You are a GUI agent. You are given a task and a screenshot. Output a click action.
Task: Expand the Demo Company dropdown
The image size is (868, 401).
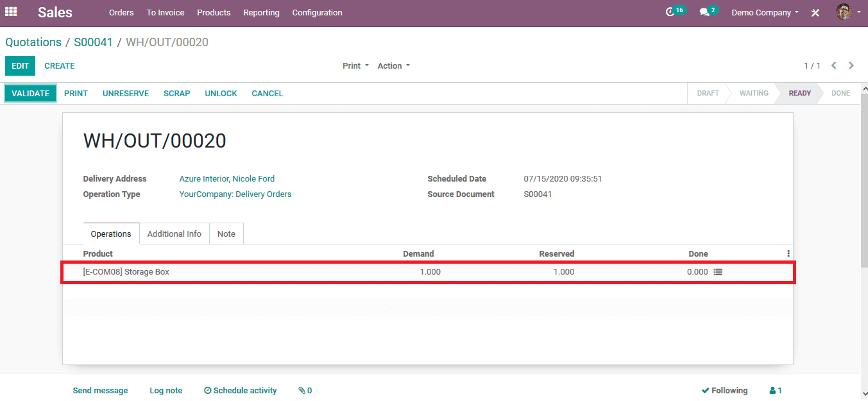765,12
